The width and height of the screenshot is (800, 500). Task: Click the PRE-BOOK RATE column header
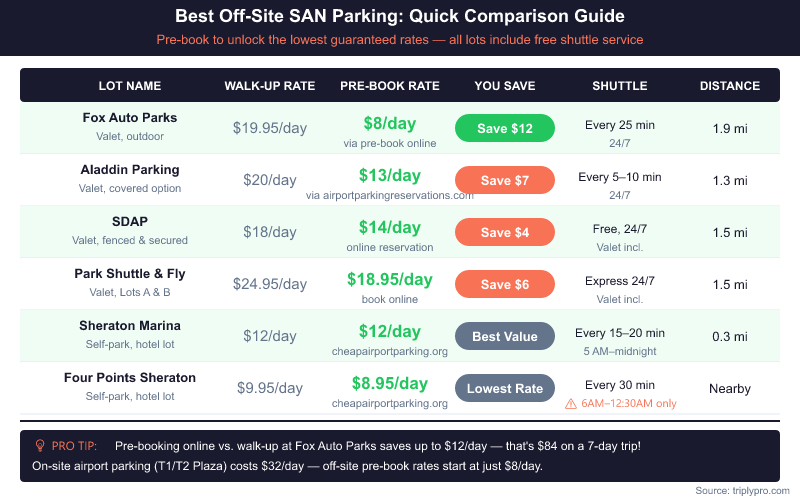(x=390, y=86)
